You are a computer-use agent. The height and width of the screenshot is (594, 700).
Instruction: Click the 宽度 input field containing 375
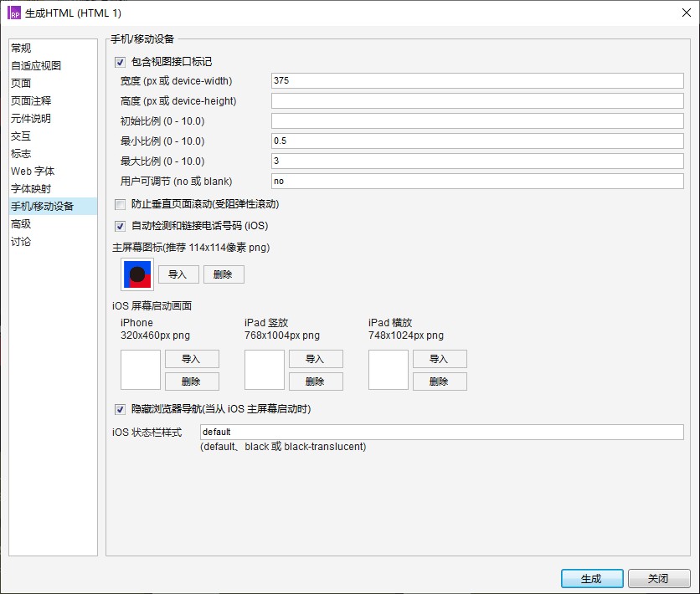click(x=477, y=80)
